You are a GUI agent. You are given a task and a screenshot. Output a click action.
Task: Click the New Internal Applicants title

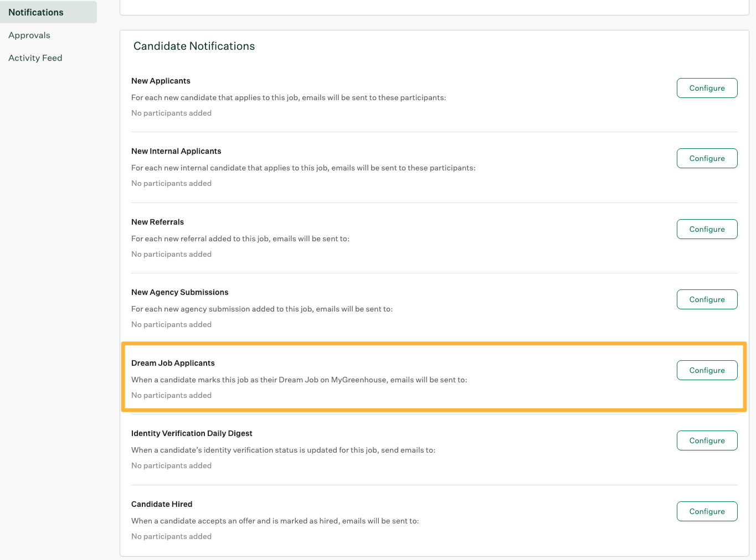[176, 151]
